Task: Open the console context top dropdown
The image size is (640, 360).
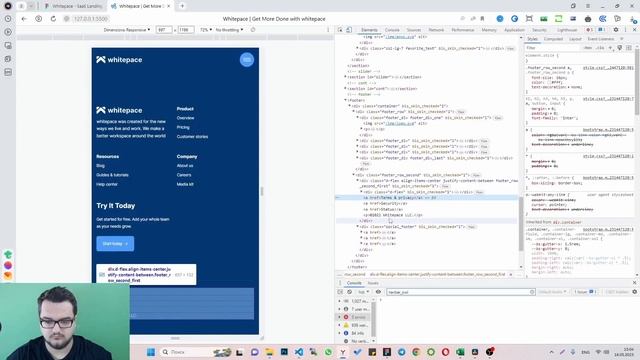Action: 363,292
